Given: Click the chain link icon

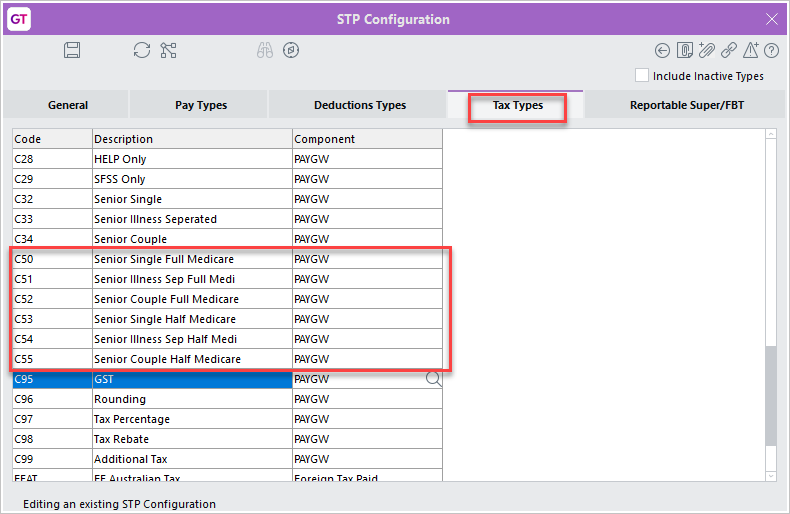Looking at the screenshot, I should pyautogui.click(x=729, y=50).
